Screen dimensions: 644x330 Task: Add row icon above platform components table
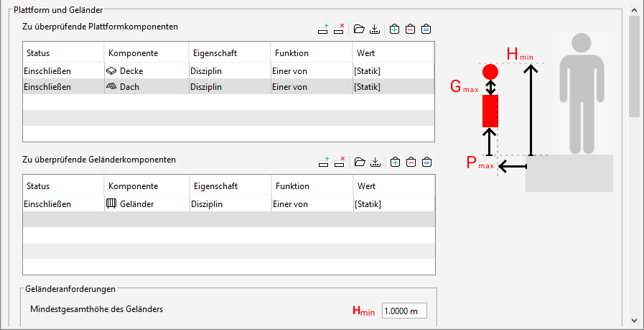point(323,29)
